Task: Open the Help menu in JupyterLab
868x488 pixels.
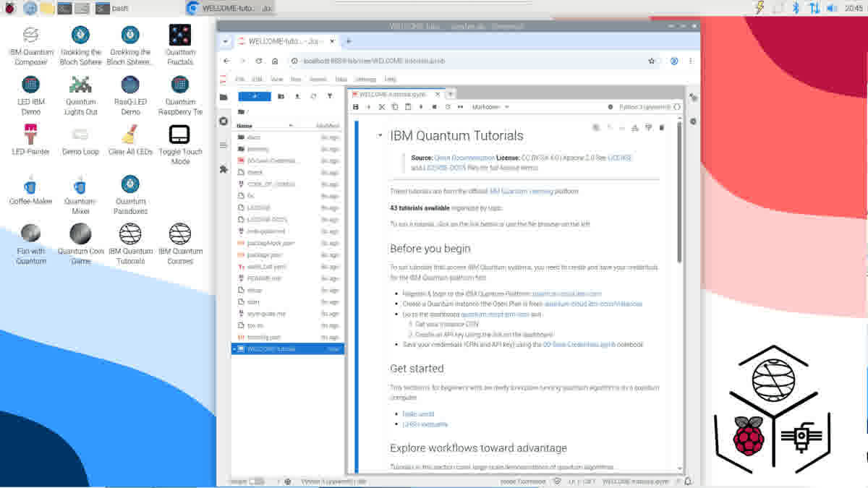Action: [390, 80]
